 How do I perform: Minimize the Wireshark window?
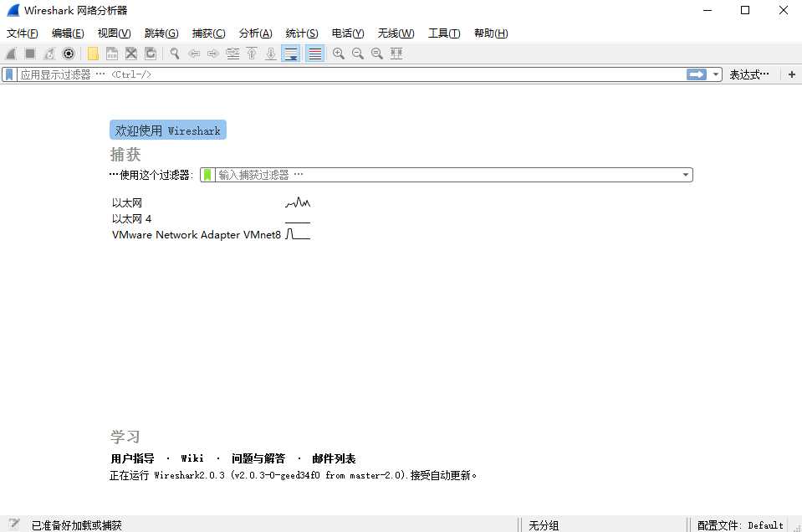[x=707, y=10]
